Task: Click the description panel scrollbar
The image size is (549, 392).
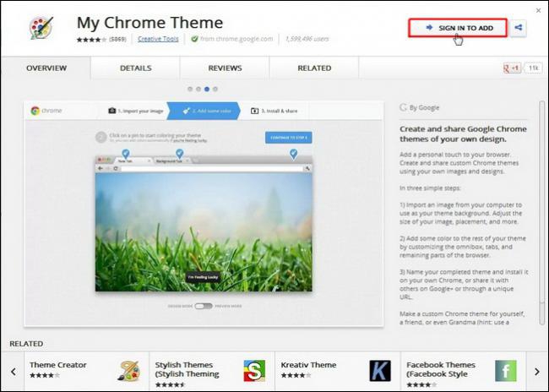Action: click(x=541, y=213)
